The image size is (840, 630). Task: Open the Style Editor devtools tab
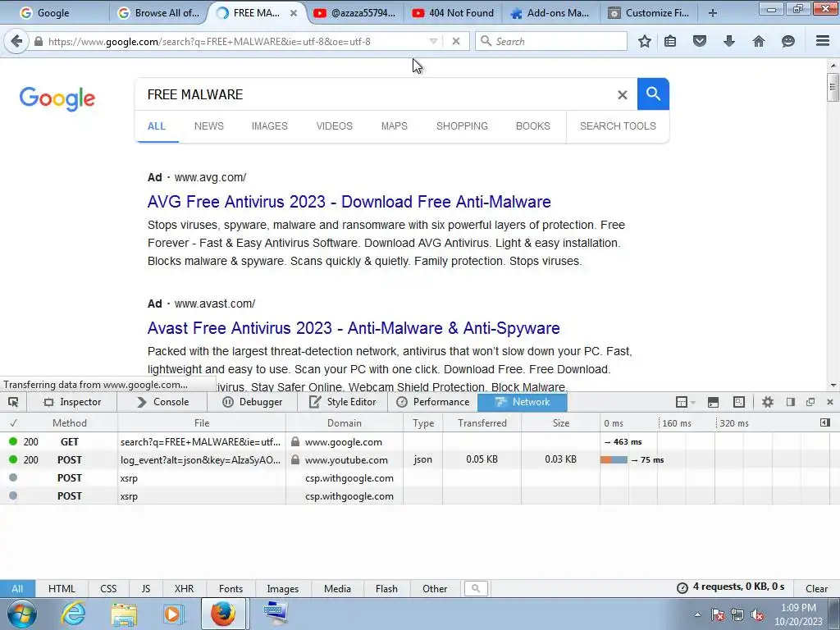[343, 402]
